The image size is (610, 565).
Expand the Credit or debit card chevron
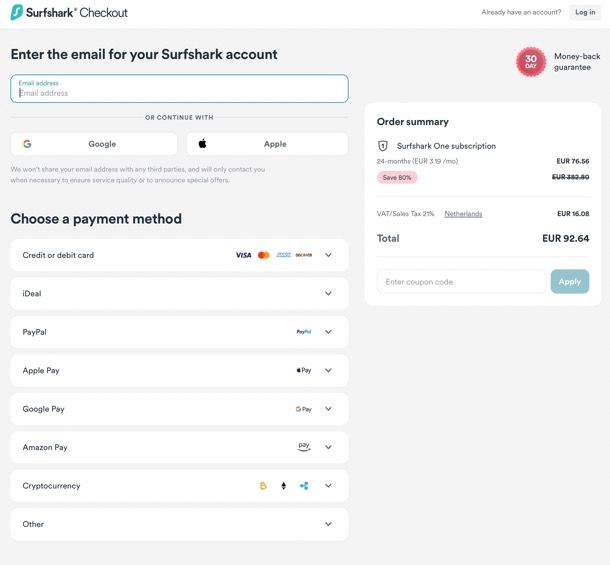click(x=328, y=255)
